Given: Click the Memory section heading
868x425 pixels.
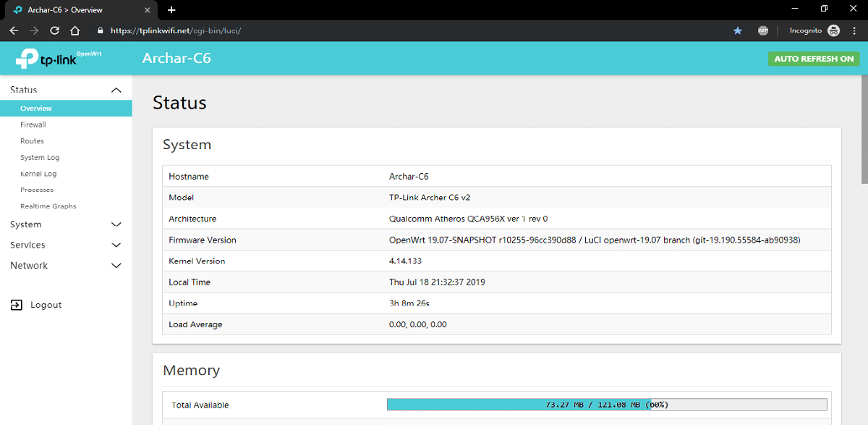Looking at the screenshot, I should point(191,370).
